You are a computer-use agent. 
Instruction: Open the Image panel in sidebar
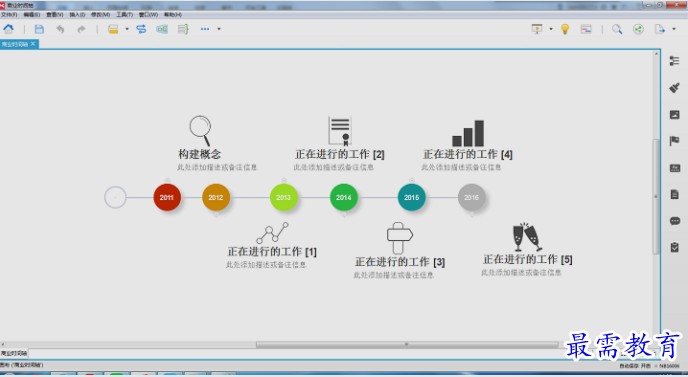tap(674, 115)
